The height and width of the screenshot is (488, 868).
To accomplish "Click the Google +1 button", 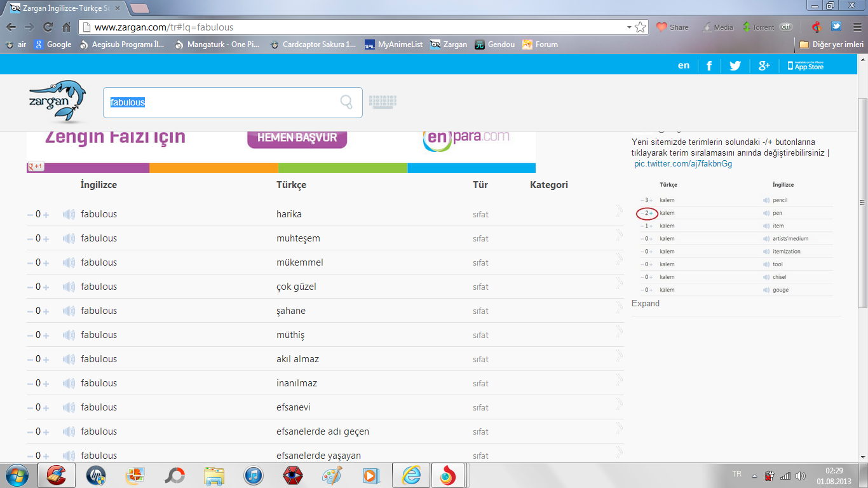I will pos(35,166).
